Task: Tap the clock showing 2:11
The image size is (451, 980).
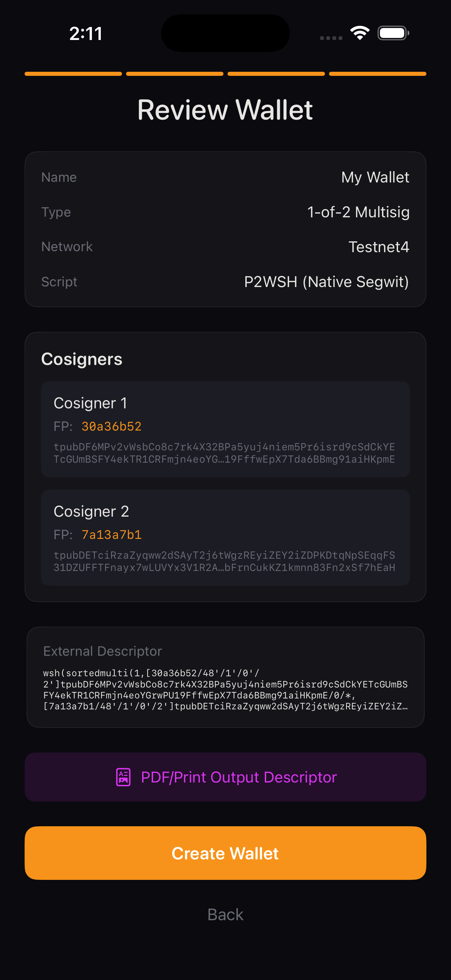Action: (85, 33)
